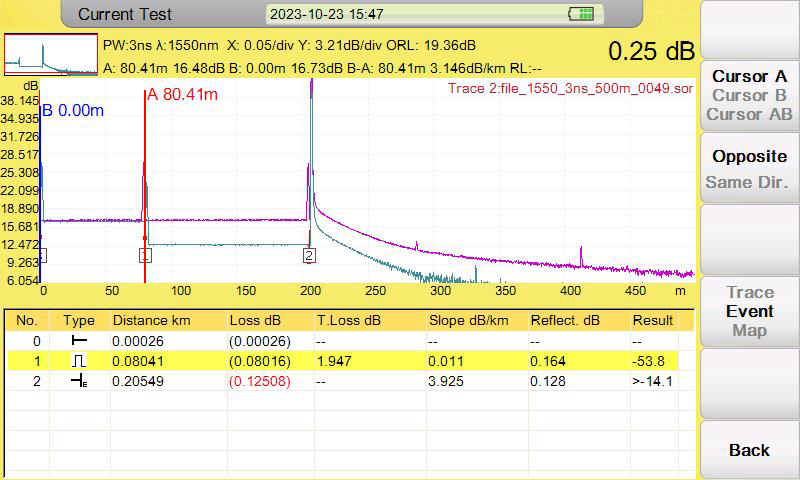
Task: Click the blue Cursor B label
Action: tap(72, 110)
